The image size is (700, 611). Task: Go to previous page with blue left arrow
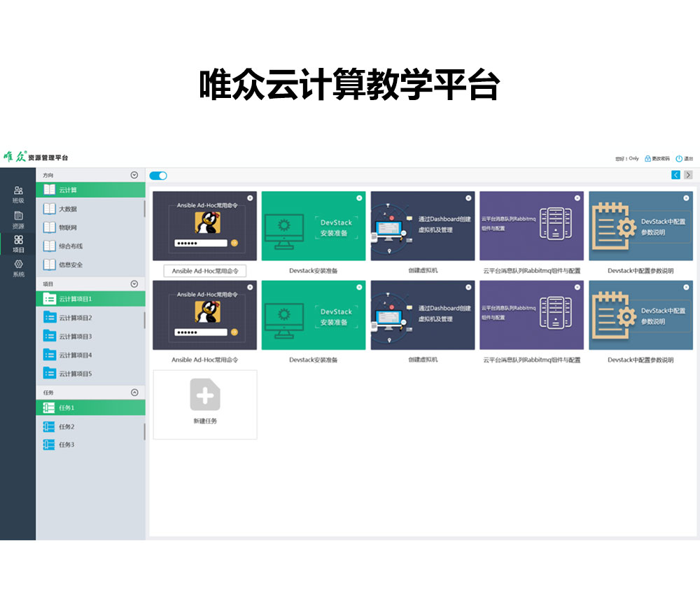[676, 175]
